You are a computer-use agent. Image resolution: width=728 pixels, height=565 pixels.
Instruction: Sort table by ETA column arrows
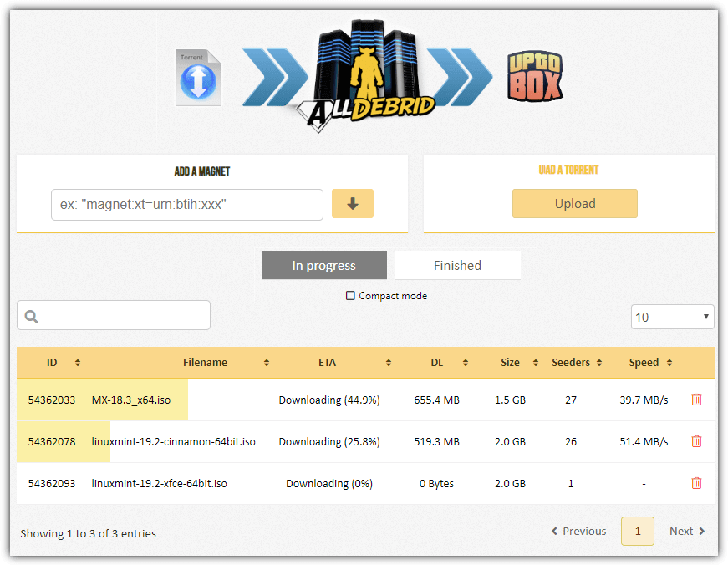tap(389, 363)
